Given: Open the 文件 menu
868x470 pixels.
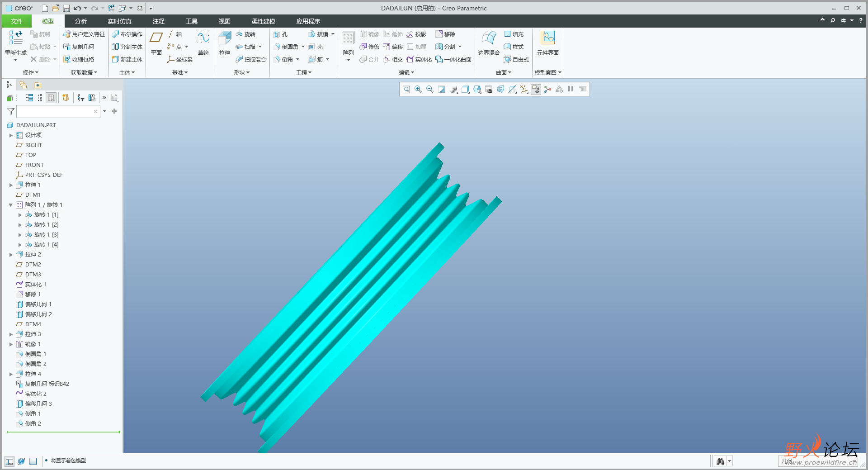Looking at the screenshot, I should tap(17, 21).
